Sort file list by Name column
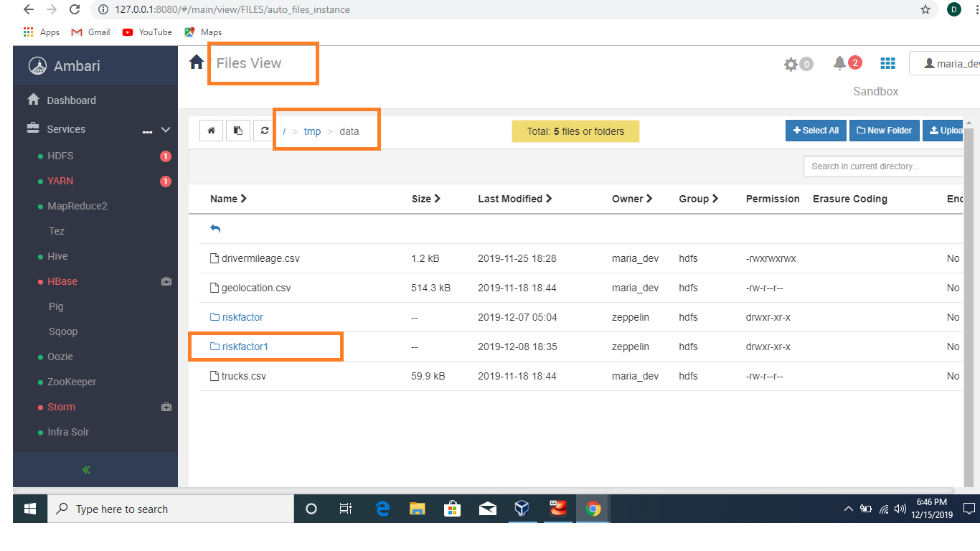This screenshot has width=980, height=551. tap(228, 199)
